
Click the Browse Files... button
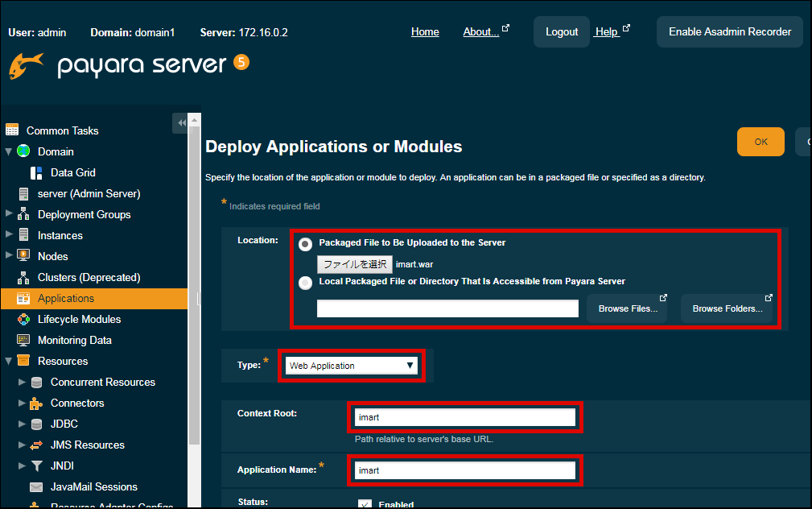[x=627, y=308]
